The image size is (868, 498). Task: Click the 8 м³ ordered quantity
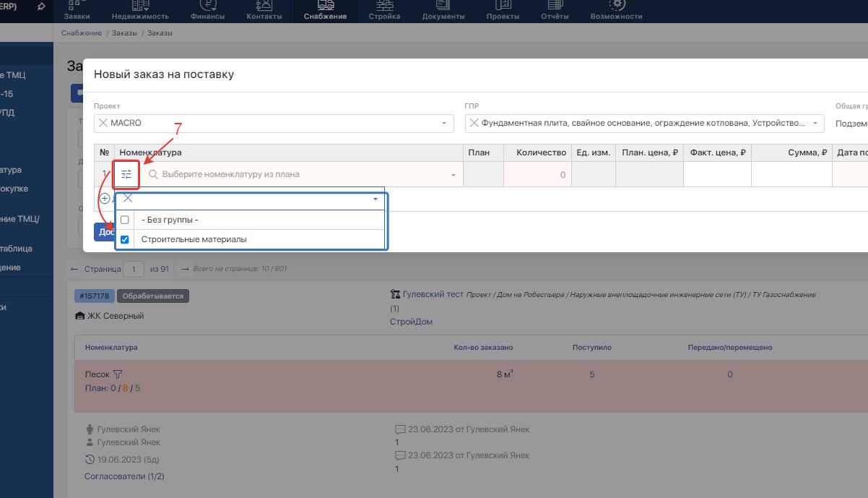click(x=505, y=374)
